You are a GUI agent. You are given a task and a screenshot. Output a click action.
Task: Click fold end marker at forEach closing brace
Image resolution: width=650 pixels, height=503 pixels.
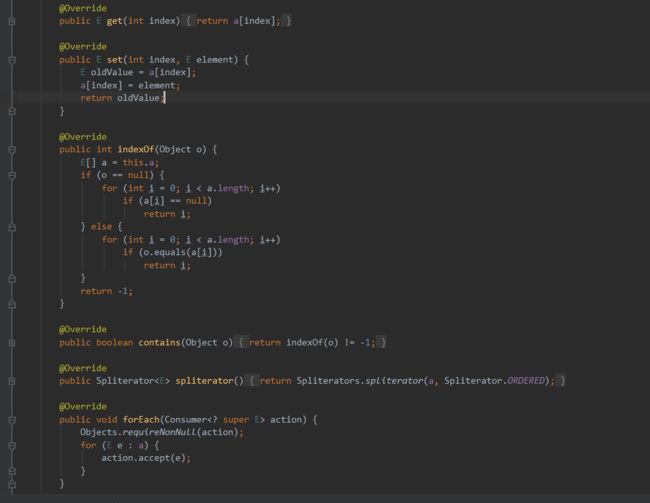tap(12, 484)
